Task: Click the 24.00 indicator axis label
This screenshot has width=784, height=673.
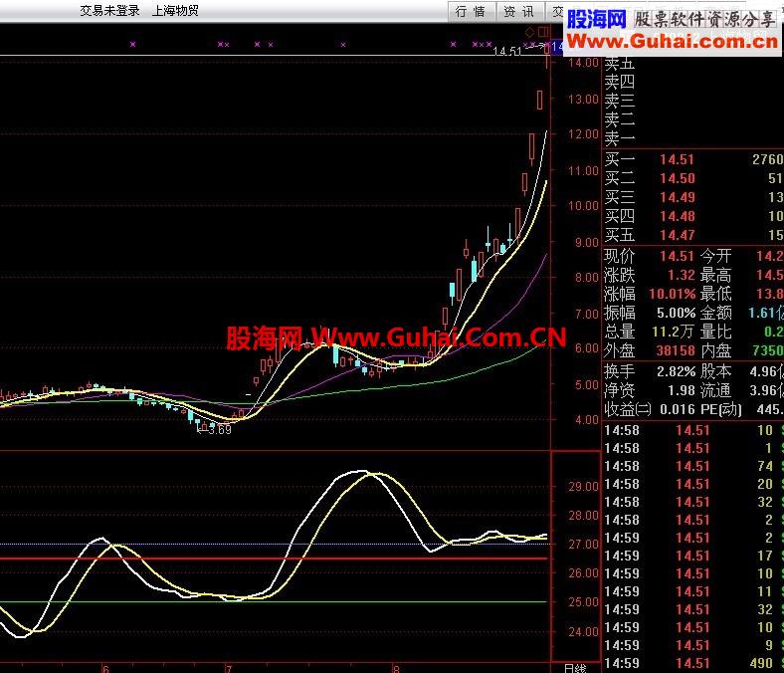Action: pos(583,632)
